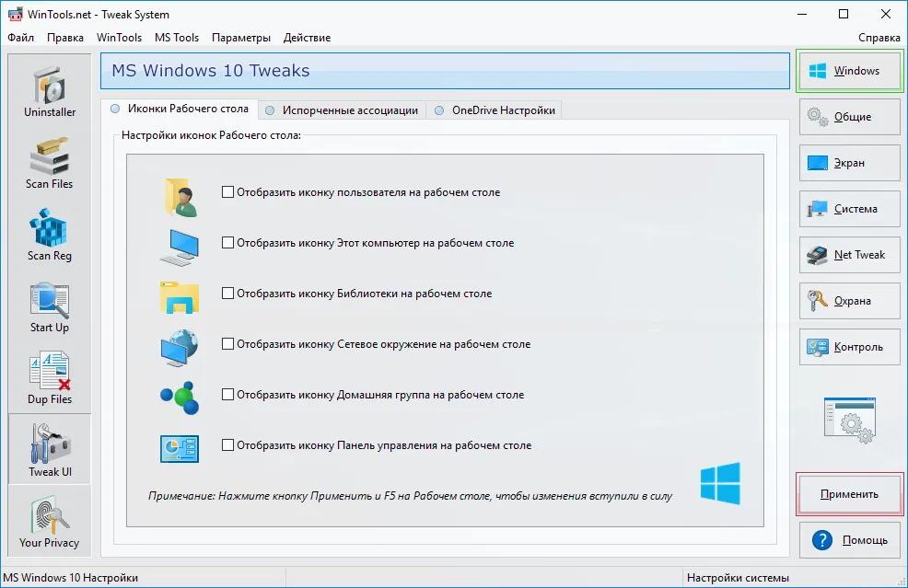Open the Правка menu
908x588 pixels.
click(64, 38)
